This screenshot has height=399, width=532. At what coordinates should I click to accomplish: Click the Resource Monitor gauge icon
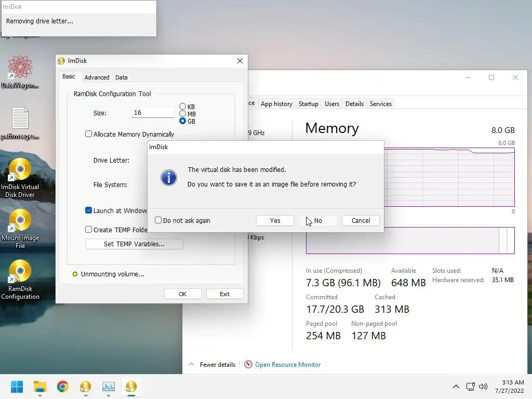coord(248,364)
